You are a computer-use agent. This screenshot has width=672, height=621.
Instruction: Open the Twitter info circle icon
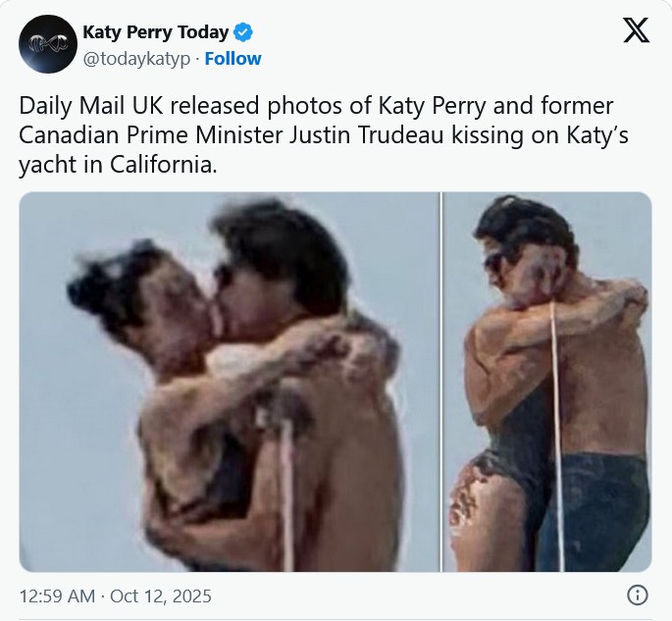[x=637, y=595]
